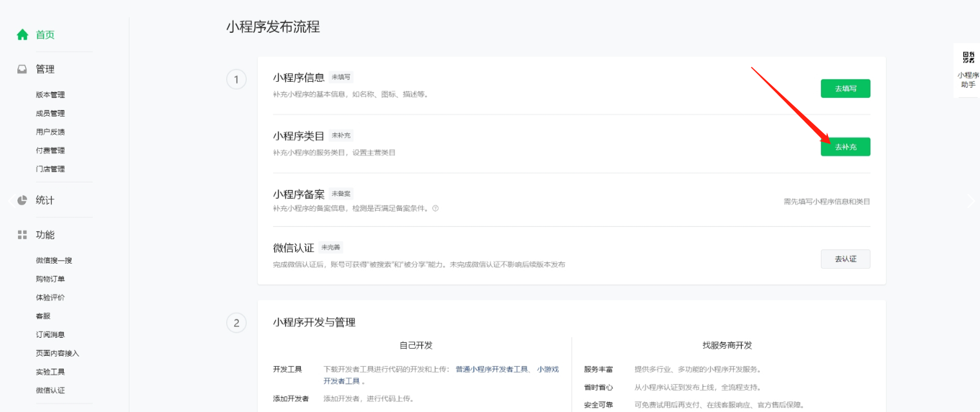Click the green 去补充 button

coord(845,147)
